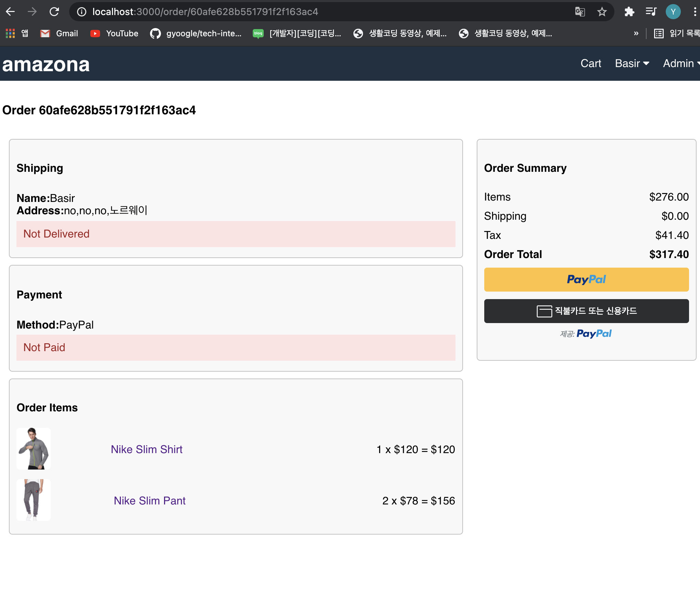Bookmark this page with star icon

tap(602, 12)
